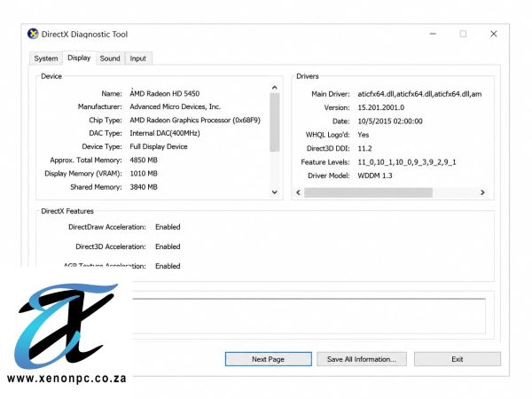Screen dimensions: 532x399
Task: Go to the Input tab
Action: [137, 59]
